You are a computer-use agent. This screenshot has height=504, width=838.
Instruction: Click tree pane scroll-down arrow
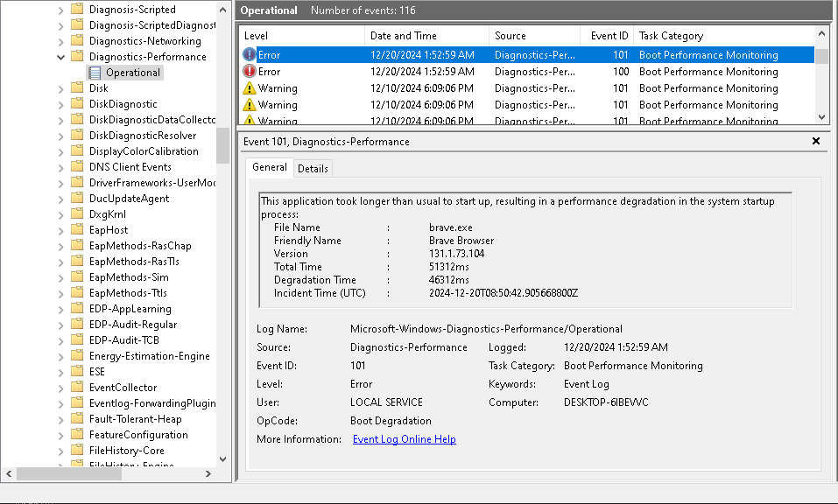click(223, 459)
